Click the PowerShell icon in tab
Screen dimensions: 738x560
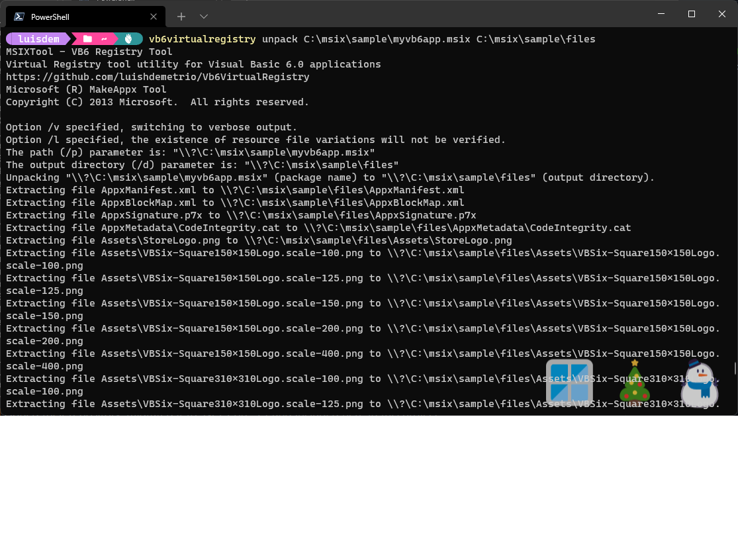[19, 17]
